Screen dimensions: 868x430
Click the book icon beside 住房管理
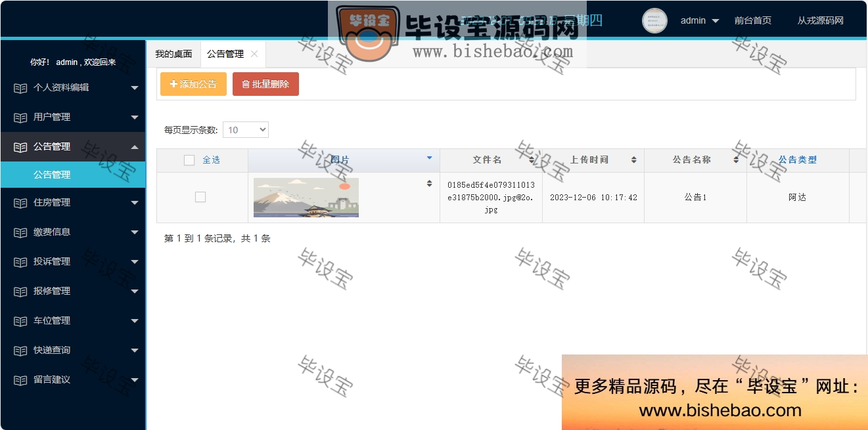click(20, 203)
